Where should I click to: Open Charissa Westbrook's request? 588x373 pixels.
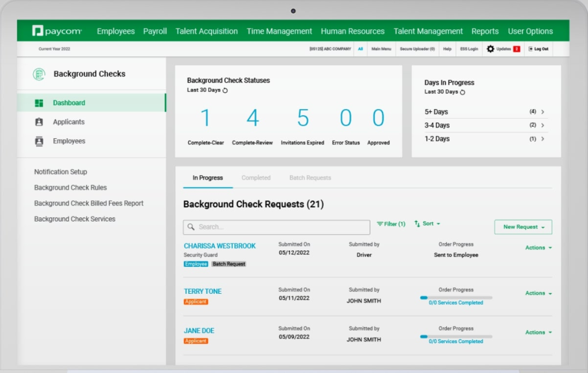click(x=219, y=245)
